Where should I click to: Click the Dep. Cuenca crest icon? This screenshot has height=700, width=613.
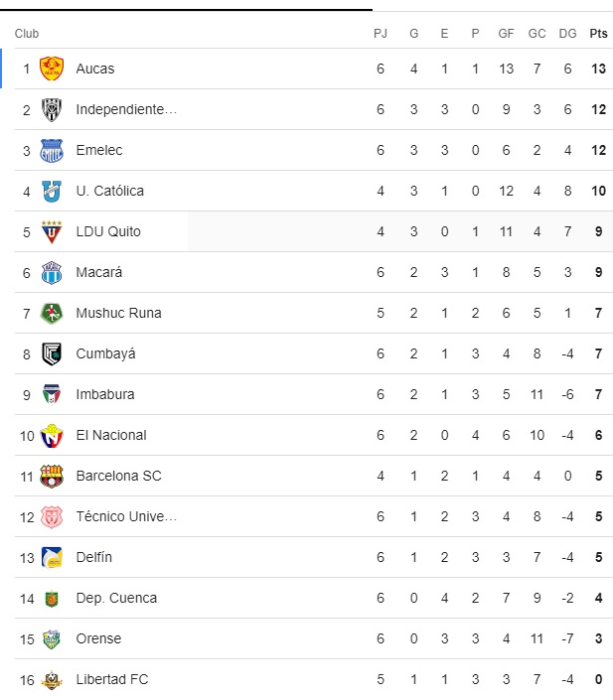(52, 598)
